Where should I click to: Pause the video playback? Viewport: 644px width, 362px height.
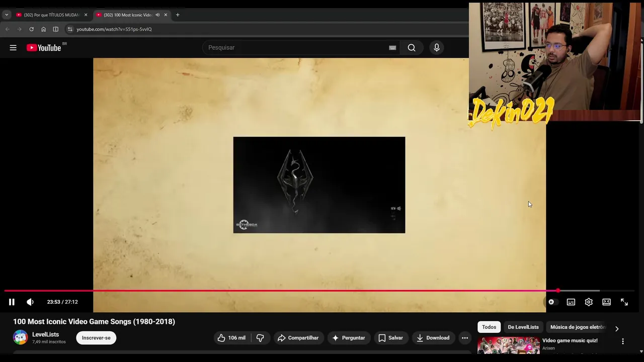(12, 302)
